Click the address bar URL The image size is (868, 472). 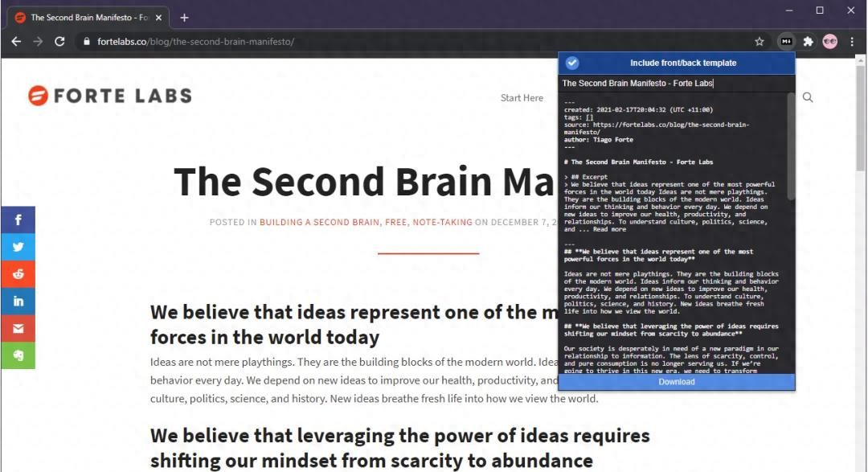[x=195, y=42]
